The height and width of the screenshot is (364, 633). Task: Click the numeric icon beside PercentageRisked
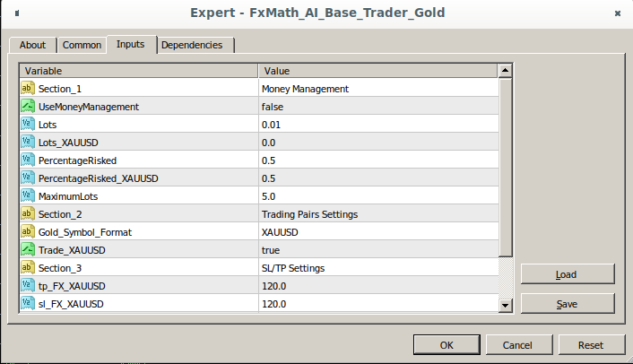tap(28, 160)
